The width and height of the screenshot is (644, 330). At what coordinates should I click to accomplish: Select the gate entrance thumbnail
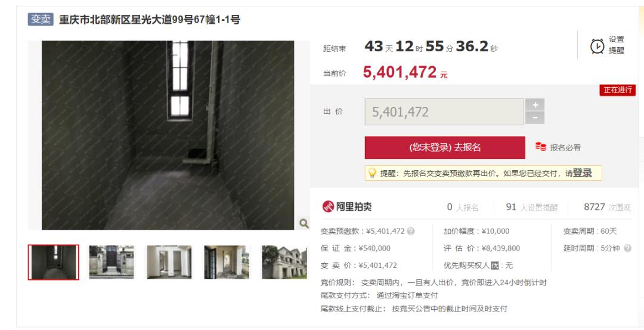[112, 262]
